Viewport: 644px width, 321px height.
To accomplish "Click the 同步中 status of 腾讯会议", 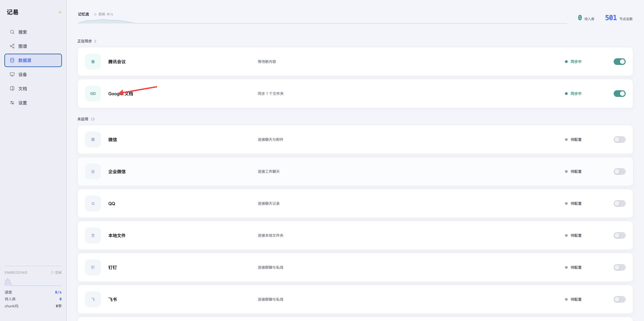I will (573, 62).
